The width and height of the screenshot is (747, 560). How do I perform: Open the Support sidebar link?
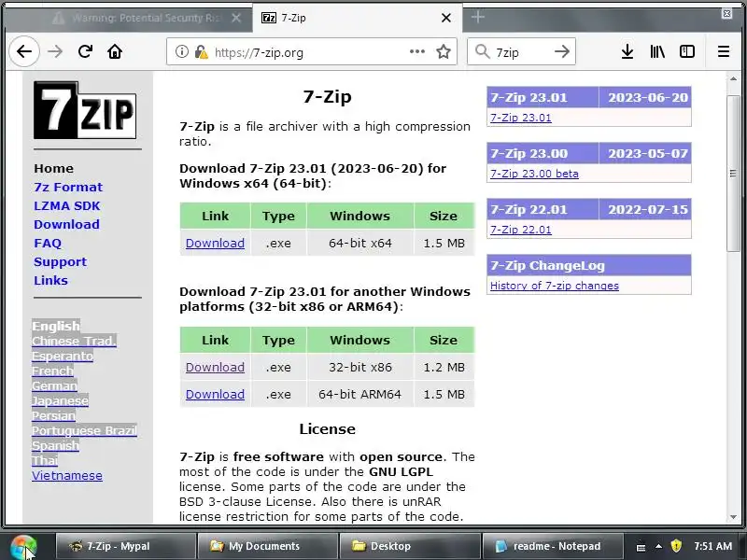60,262
